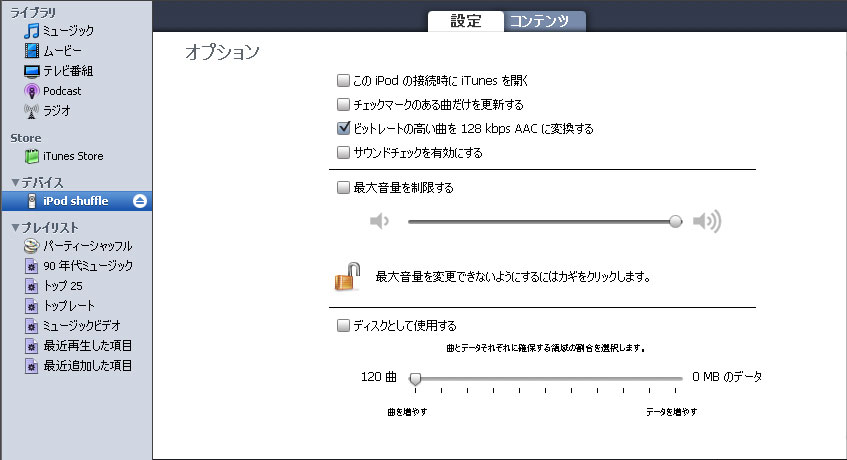
Task: Click the ラジオ radio antenna icon
Action: 31,111
